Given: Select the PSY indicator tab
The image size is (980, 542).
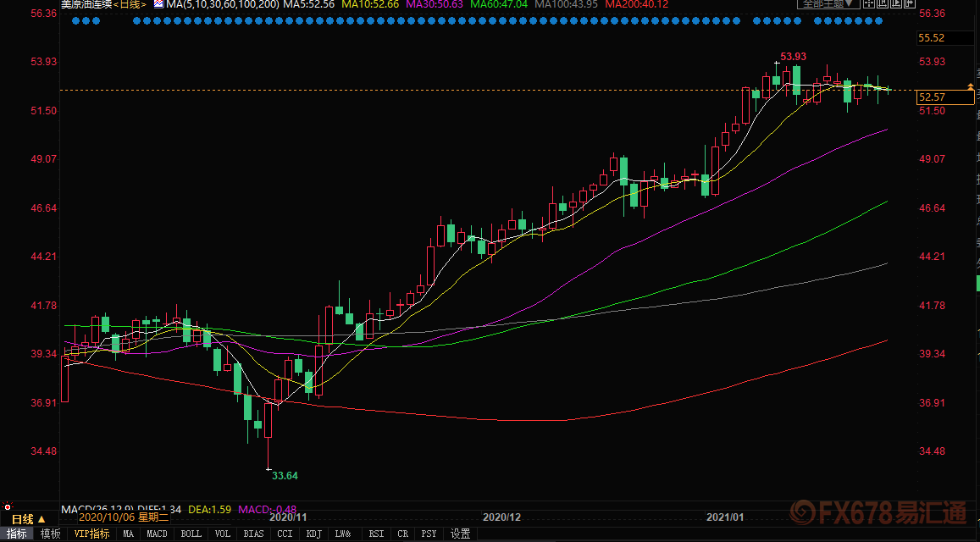Looking at the screenshot, I should (429, 534).
